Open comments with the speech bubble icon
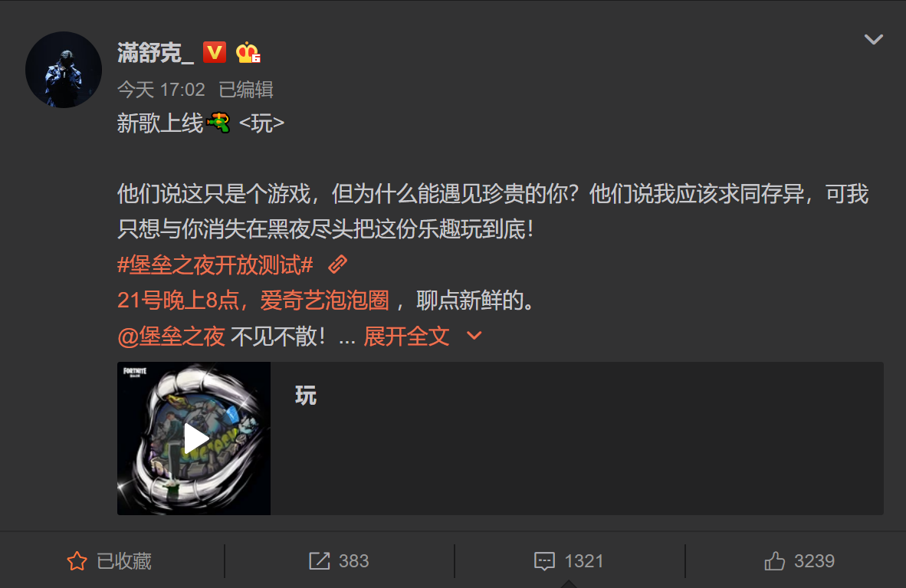This screenshot has height=588, width=906. click(x=544, y=561)
